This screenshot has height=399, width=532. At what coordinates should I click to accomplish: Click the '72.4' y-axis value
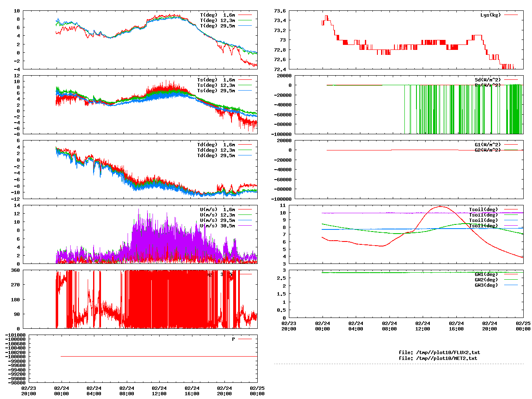280,69
